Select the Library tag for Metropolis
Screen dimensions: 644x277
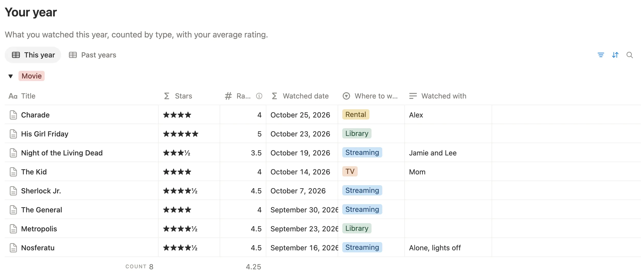[357, 228]
